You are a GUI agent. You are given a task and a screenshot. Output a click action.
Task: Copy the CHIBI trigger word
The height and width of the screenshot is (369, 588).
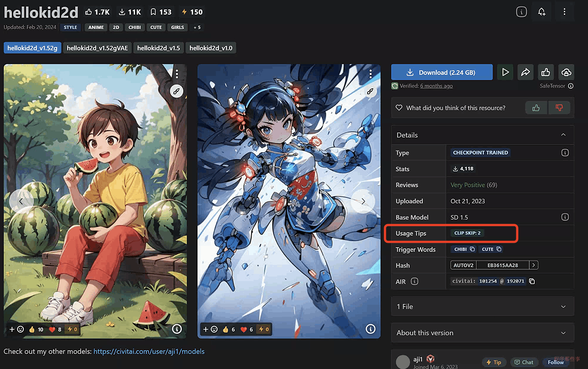472,249
